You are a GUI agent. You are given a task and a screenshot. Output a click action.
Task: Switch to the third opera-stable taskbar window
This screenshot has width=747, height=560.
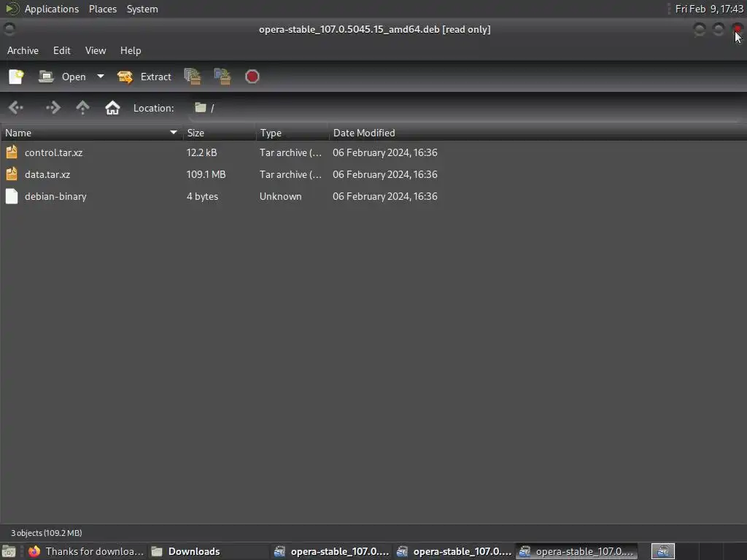pyautogui.click(x=576, y=551)
